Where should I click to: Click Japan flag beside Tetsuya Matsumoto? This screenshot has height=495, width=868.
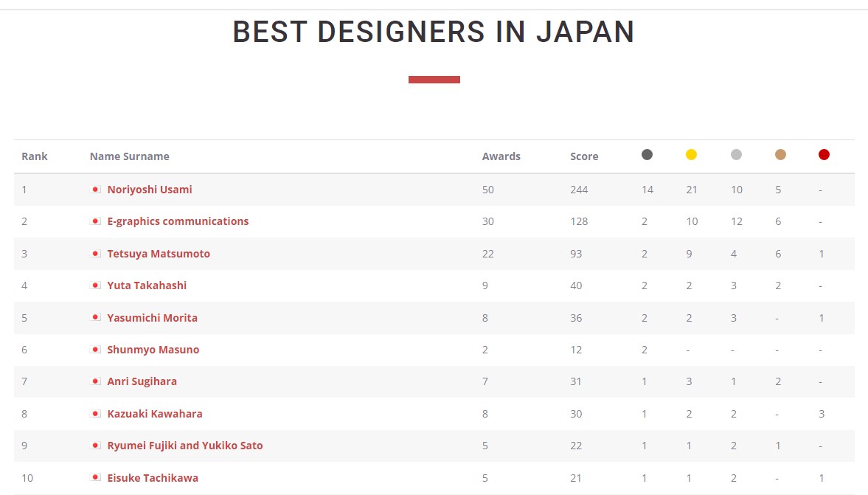[95, 254]
